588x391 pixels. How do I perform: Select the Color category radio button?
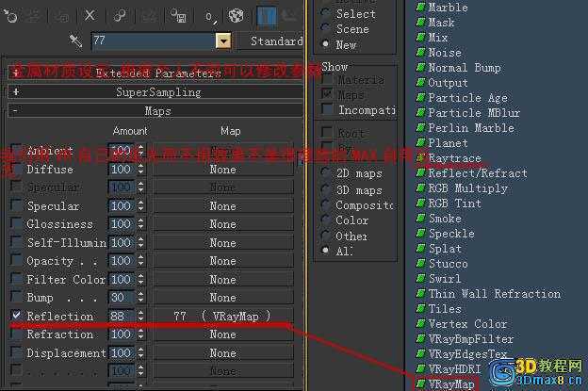tap(325, 220)
